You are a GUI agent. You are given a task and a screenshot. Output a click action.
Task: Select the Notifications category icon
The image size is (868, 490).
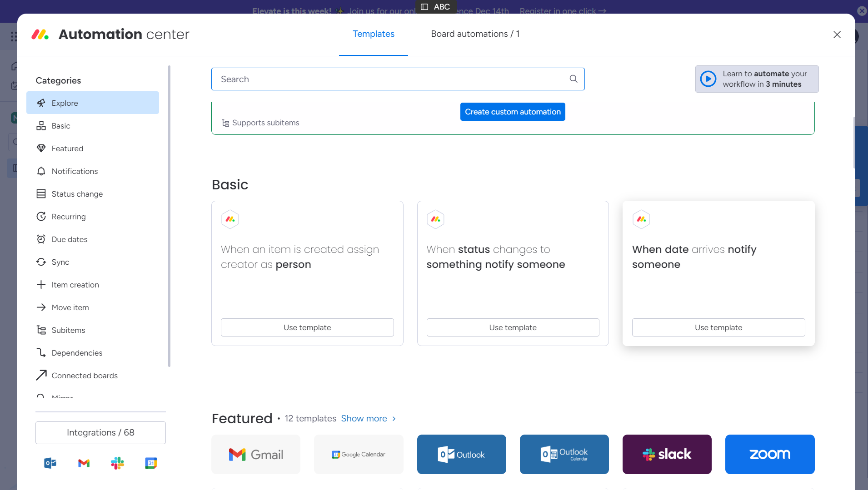pos(41,171)
